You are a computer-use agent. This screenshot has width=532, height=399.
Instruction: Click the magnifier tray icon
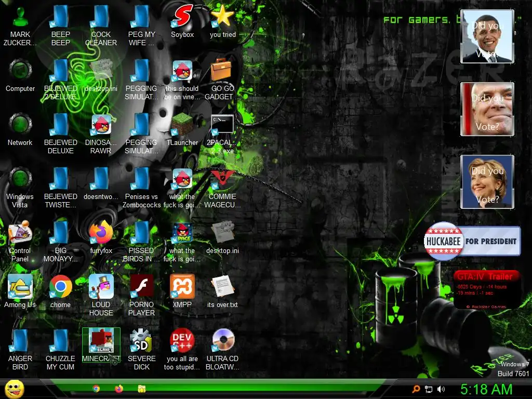(x=416, y=389)
